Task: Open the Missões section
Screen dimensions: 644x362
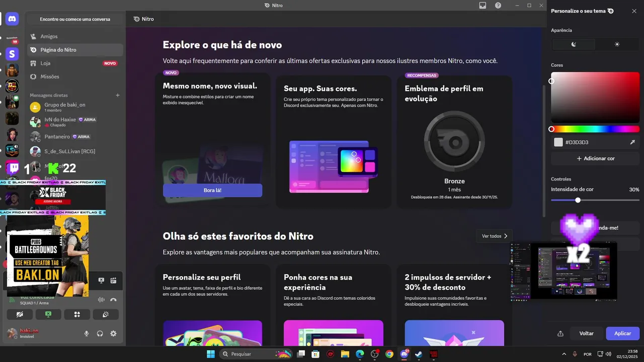Action: (74, 76)
